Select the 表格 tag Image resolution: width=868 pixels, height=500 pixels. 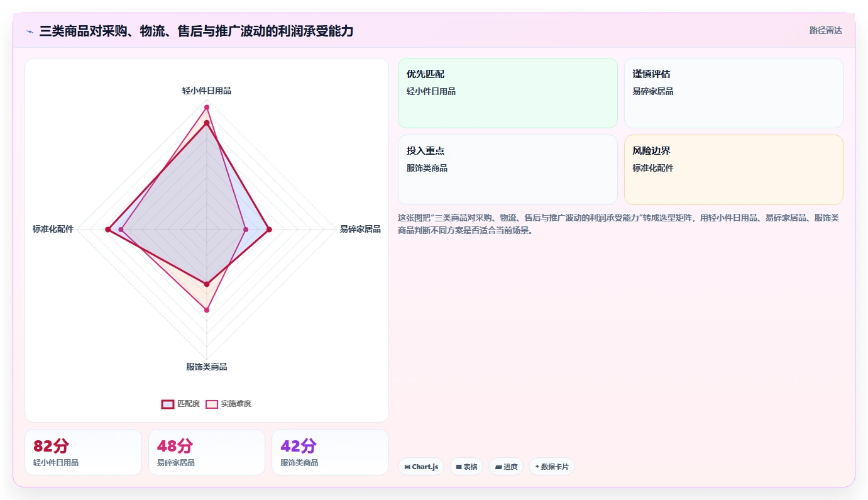coord(466,467)
